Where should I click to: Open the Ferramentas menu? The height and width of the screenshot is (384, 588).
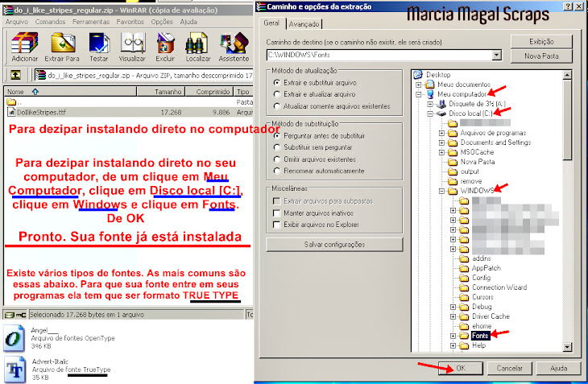pos(91,22)
